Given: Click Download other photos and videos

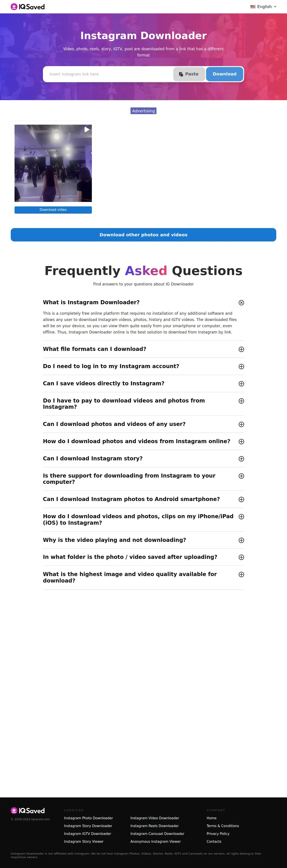Looking at the screenshot, I should pos(143,235).
